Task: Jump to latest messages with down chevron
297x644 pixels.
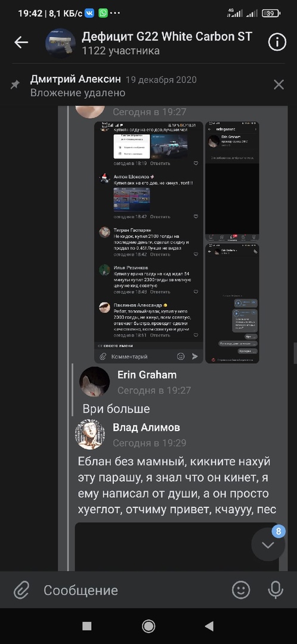Action: 268,544
